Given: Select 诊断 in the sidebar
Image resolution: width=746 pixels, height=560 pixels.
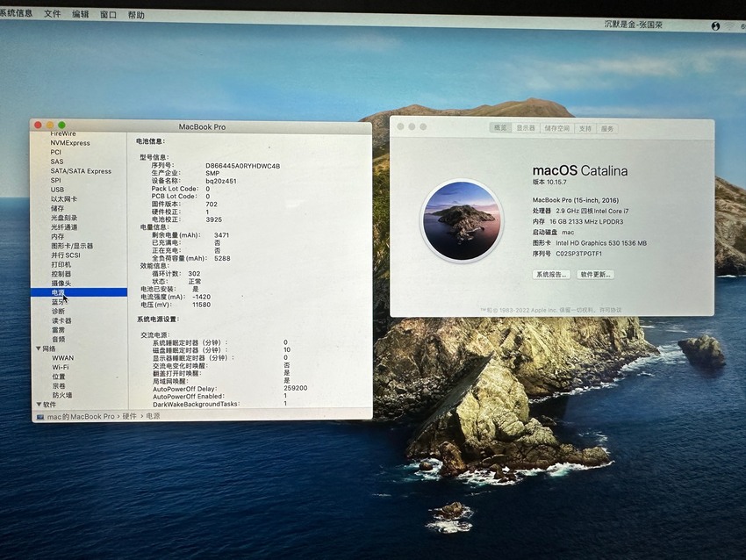Looking at the screenshot, I should point(58,312).
